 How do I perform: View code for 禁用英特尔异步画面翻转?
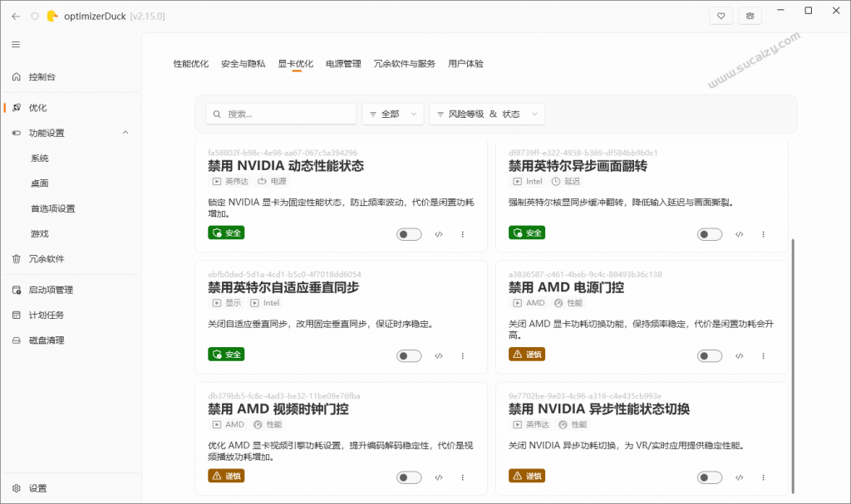coord(739,234)
